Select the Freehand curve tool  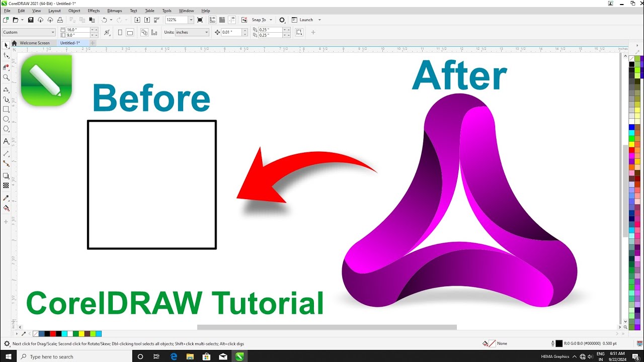point(6,89)
